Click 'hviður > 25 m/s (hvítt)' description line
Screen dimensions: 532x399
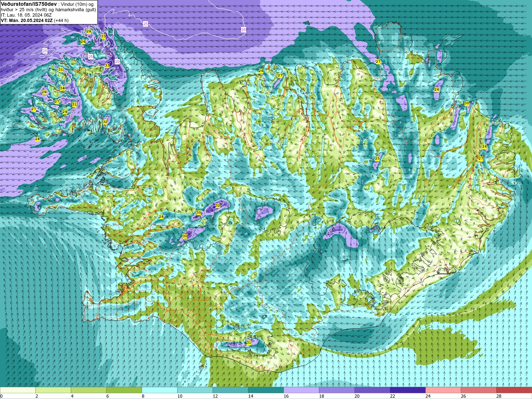click(24, 9)
